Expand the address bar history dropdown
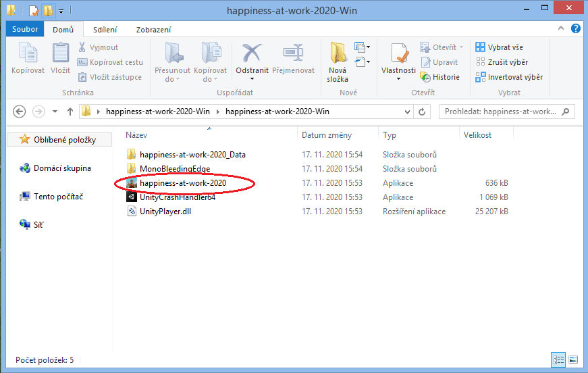The height and width of the screenshot is (373, 588). click(x=407, y=111)
